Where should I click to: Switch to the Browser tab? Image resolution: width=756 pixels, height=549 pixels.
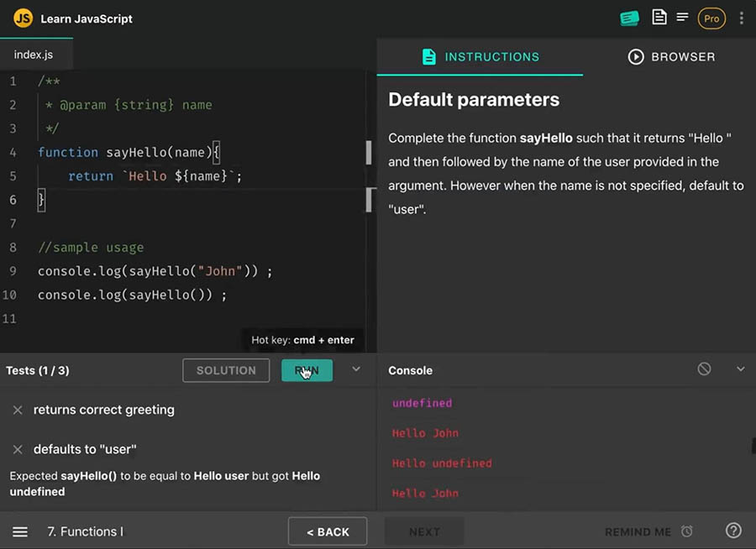tap(671, 57)
